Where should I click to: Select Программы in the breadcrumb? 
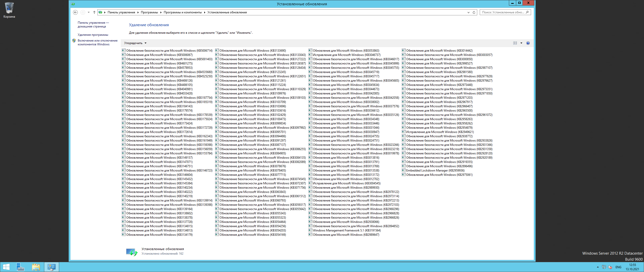[x=149, y=12]
